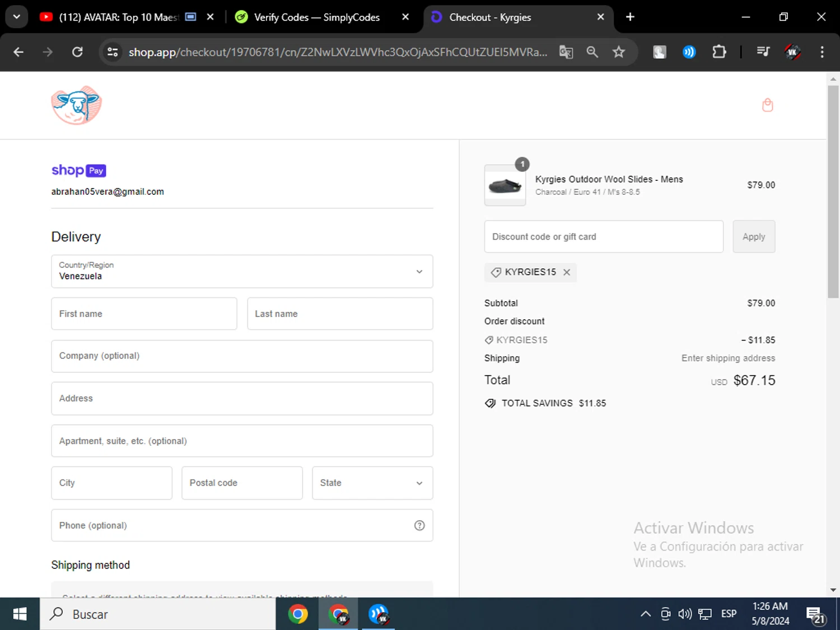The image size is (840, 630).
Task: Show hidden system tray icons
Action: 646,614
